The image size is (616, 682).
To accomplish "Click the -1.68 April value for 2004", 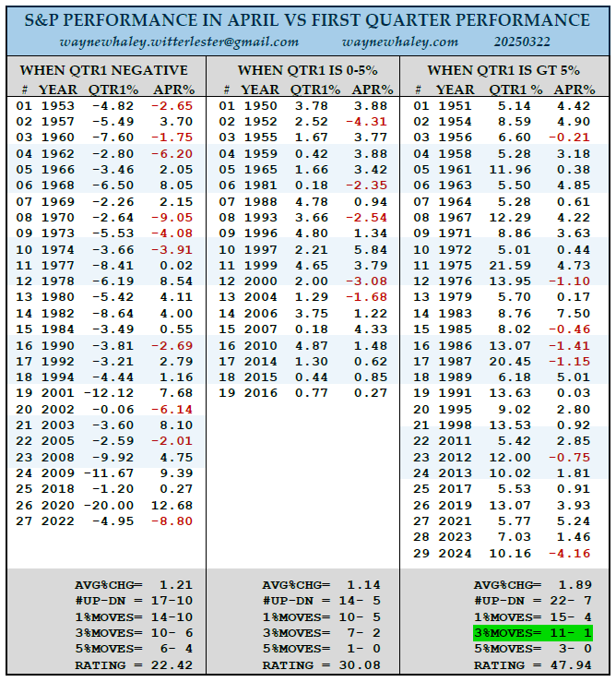I will click(366, 296).
